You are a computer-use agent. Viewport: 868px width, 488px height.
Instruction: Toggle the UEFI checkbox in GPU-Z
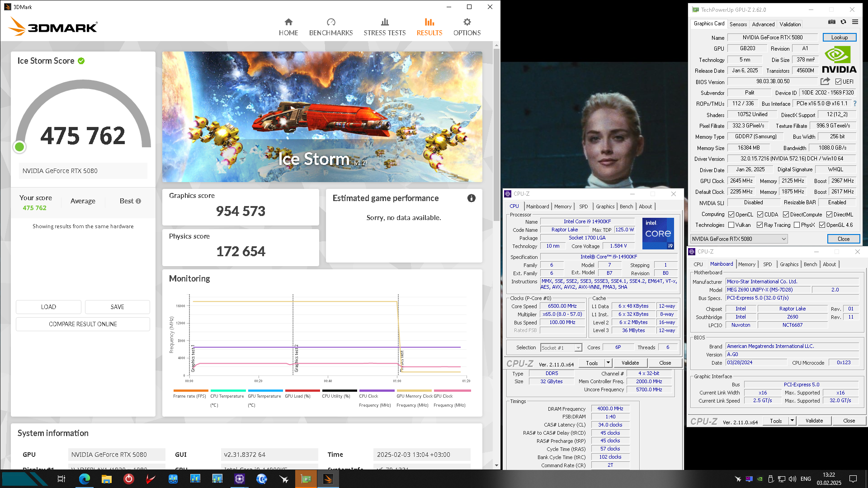click(x=839, y=82)
